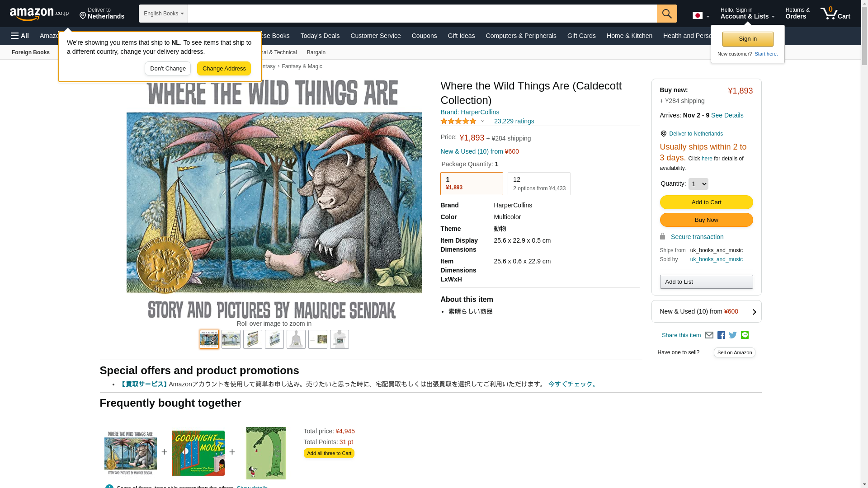Image resolution: width=868 pixels, height=488 pixels.
Task: Open the cart icon
Action: pos(835,13)
